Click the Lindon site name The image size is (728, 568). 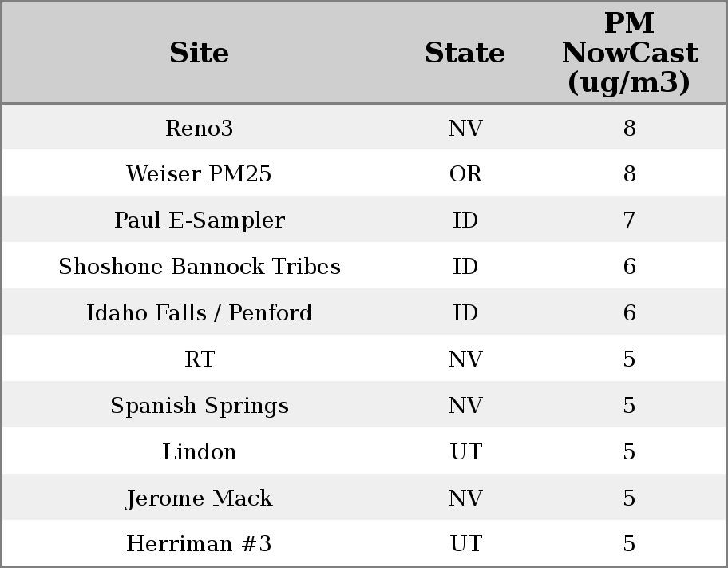[199, 452]
